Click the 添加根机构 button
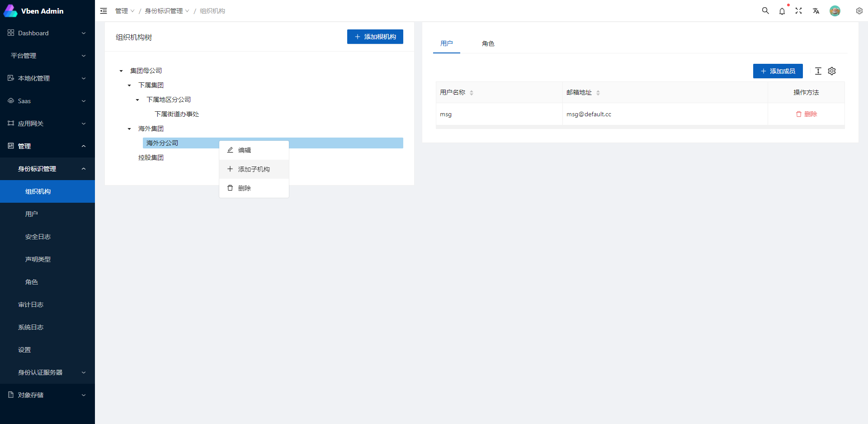This screenshot has width=868, height=424. tap(375, 37)
